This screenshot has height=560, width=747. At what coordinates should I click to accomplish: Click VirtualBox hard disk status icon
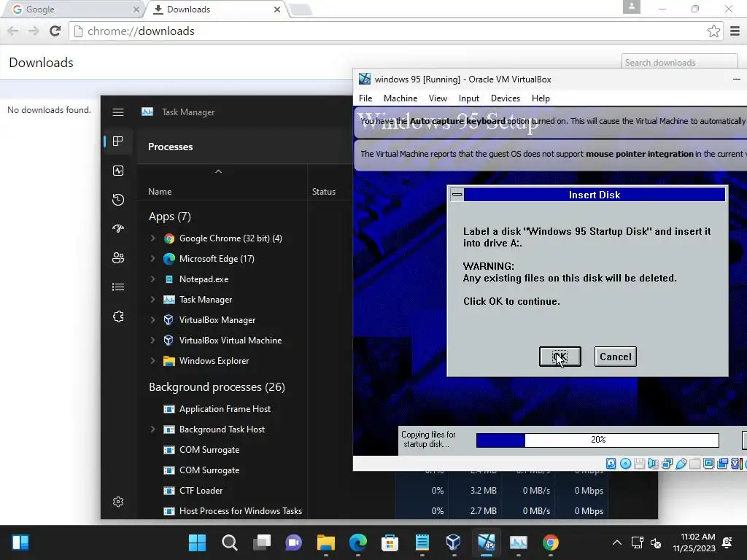point(611,463)
